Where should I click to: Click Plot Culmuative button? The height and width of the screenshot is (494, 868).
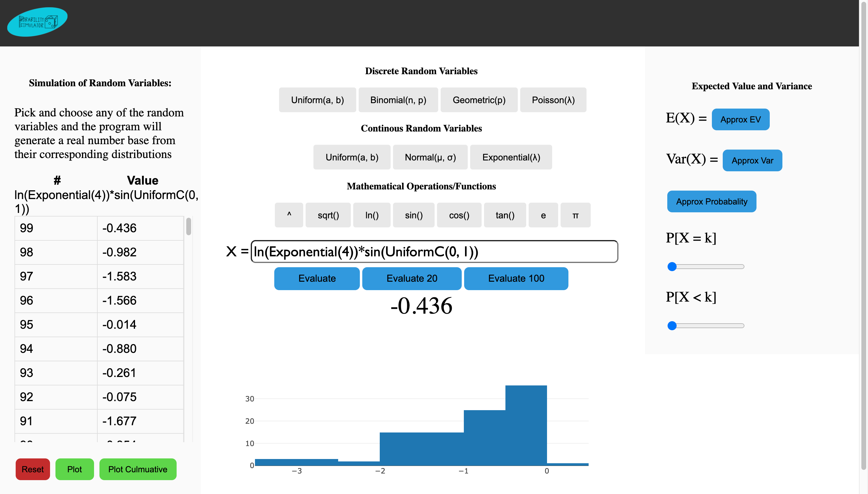[138, 469]
